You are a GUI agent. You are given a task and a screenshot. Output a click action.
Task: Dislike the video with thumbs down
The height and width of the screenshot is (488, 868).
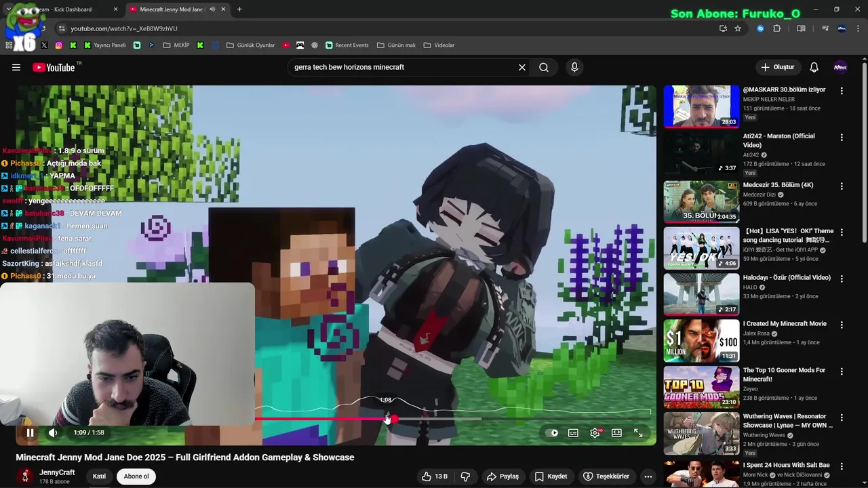coord(465,476)
